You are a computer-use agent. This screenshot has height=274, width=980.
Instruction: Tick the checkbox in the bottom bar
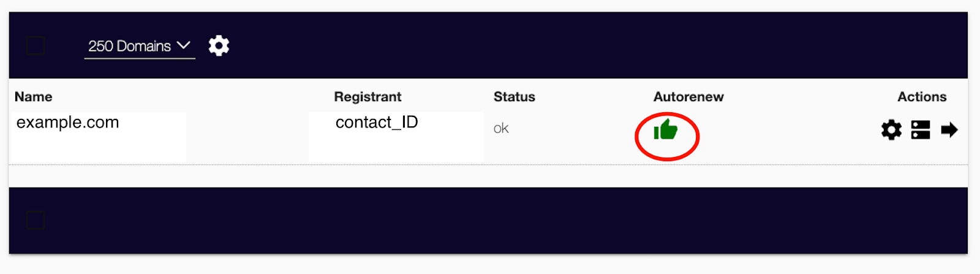pos(36,220)
